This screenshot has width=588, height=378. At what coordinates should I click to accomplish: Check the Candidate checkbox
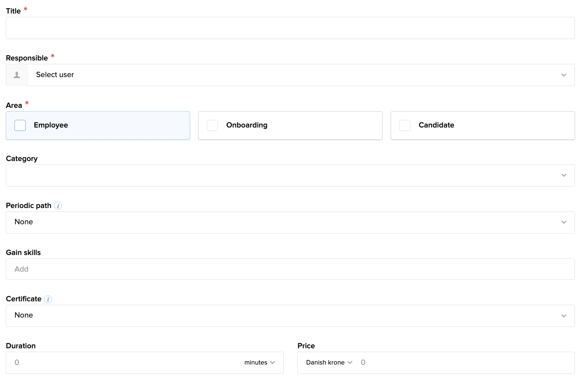click(405, 125)
